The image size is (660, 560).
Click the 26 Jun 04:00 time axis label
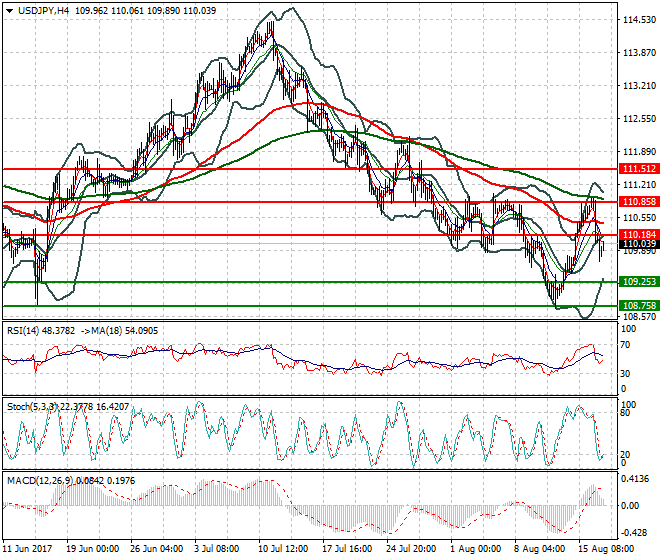[157, 549]
